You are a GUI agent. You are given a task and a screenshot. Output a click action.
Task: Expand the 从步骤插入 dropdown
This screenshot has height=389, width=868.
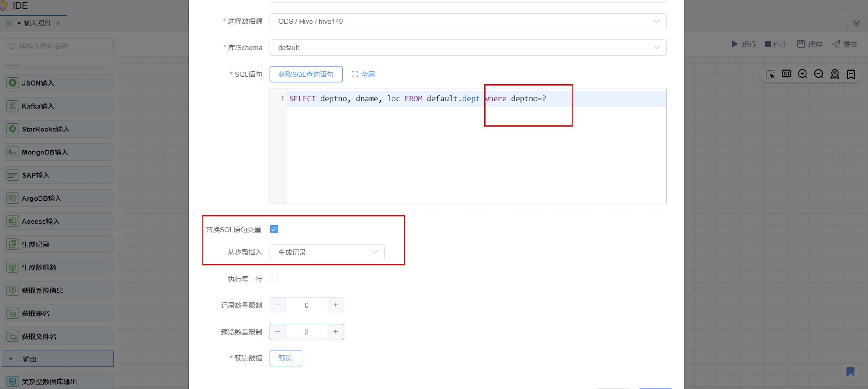tap(327, 252)
